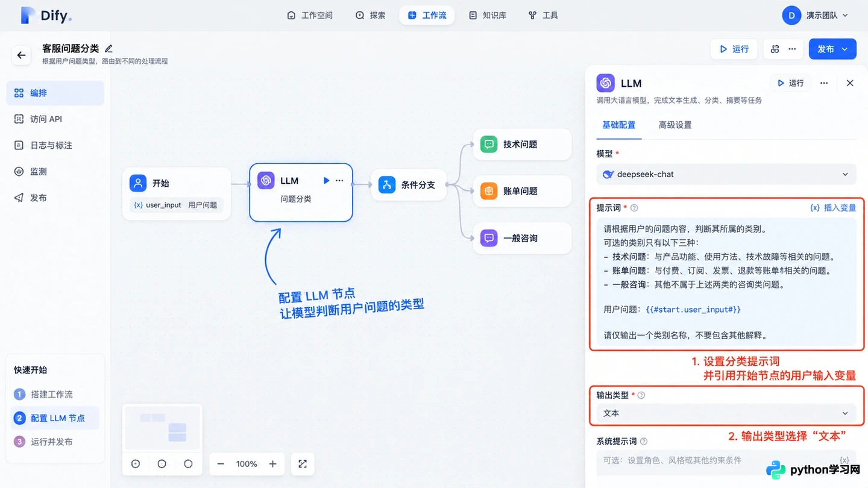
Task: Open the LLM panel ellipsis menu
Action: click(824, 83)
